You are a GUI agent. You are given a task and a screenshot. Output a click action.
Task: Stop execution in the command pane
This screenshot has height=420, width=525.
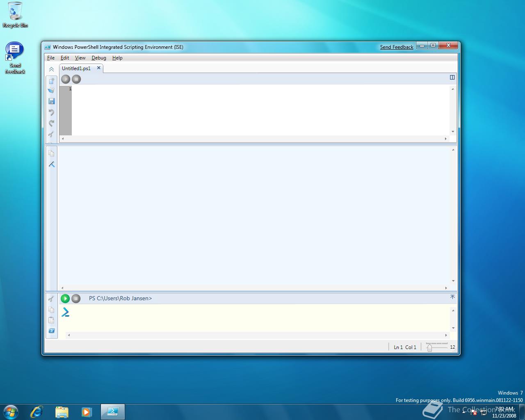click(76, 299)
